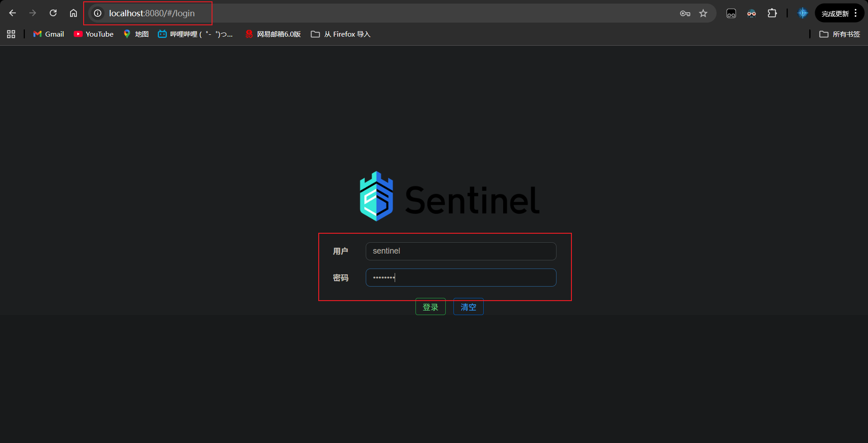Open the 哔哩哔哩 bookmark
Viewport: 868px width, 443px height.
[x=195, y=34]
